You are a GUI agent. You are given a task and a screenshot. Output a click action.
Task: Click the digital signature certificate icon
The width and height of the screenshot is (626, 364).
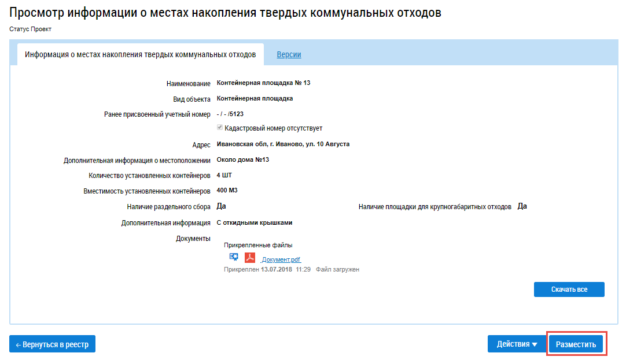tap(234, 258)
